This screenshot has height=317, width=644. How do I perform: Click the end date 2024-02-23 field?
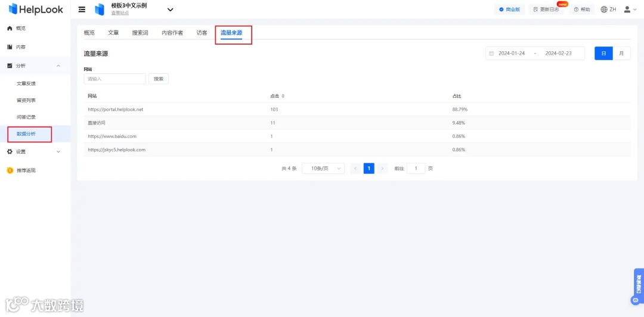point(559,54)
